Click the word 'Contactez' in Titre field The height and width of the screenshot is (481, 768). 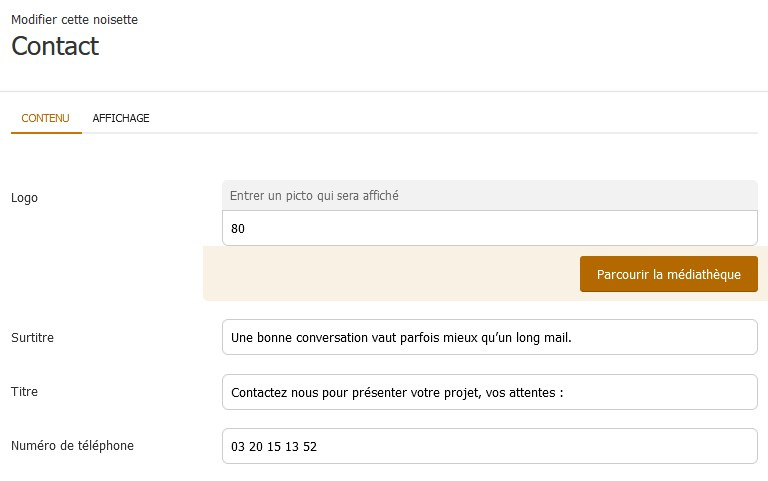pos(258,393)
